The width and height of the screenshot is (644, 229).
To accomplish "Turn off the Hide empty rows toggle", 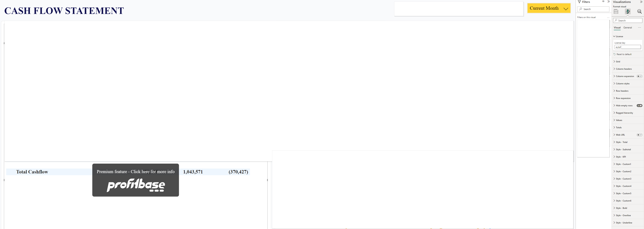I will click(640, 106).
